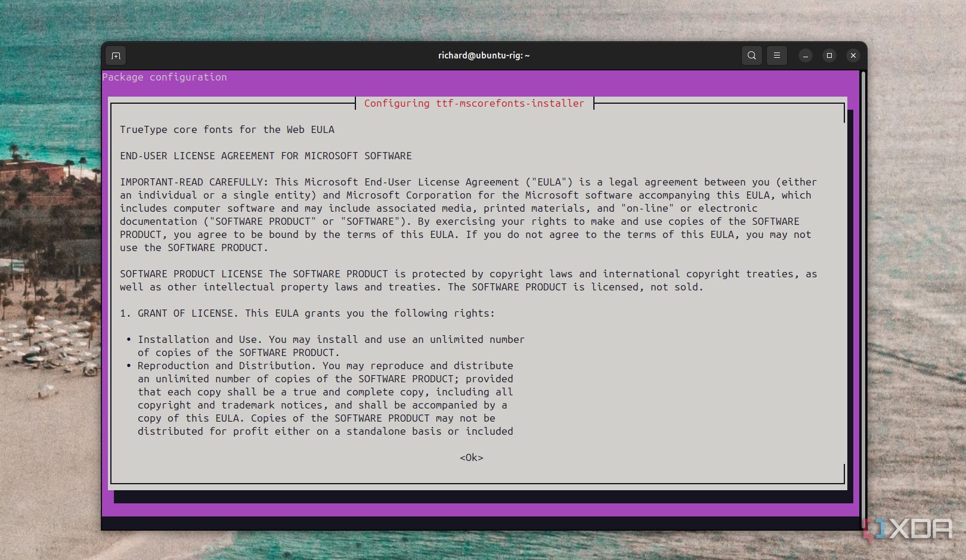The image size is (966, 560).
Task: Click the 'Package configuration' header text
Action: (165, 77)
